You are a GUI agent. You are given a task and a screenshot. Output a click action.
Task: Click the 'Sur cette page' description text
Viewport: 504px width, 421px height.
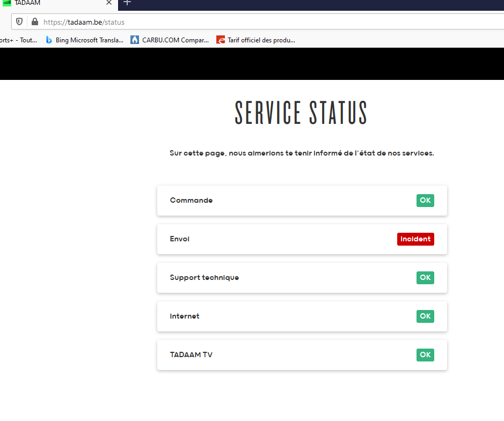pyautogui.click(x=302, y=153)
